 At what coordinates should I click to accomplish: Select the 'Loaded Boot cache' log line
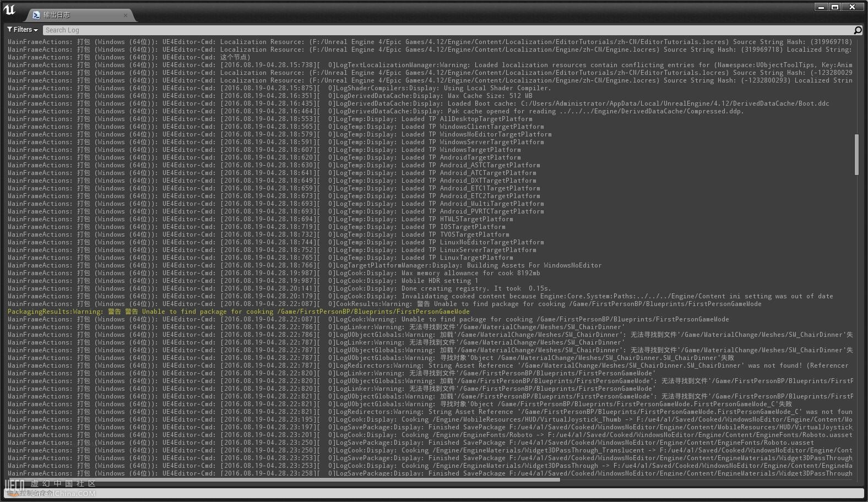[x=418, y=103]
